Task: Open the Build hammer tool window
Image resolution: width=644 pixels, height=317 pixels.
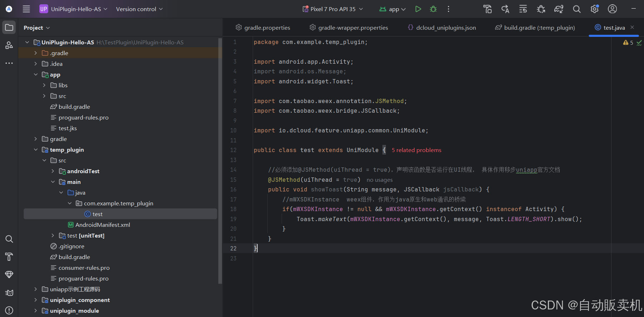Action: [x=9, y=257]
